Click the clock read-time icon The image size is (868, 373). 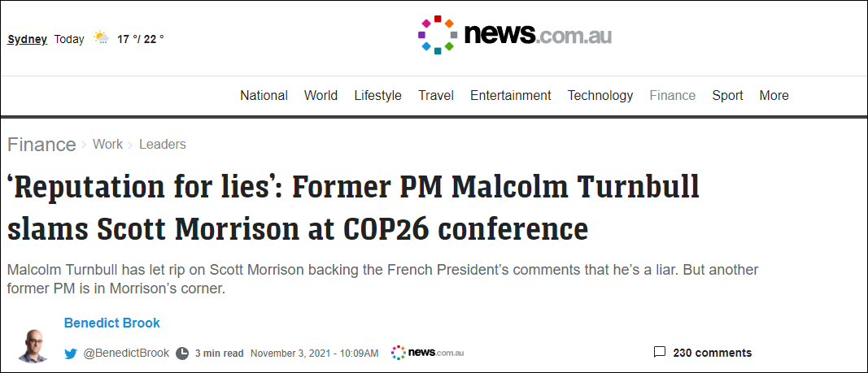(x=182, y=353)
